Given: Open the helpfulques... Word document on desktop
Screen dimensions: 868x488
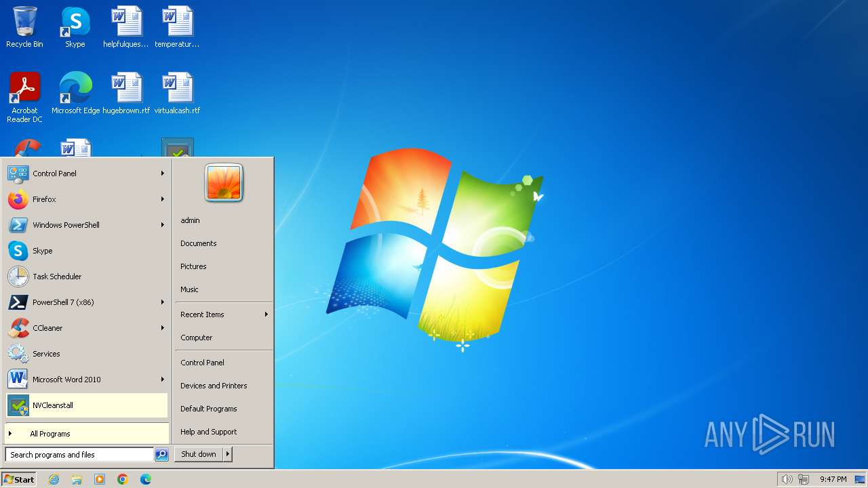Looking at the screenshot, I should click(x=126, y=27).
